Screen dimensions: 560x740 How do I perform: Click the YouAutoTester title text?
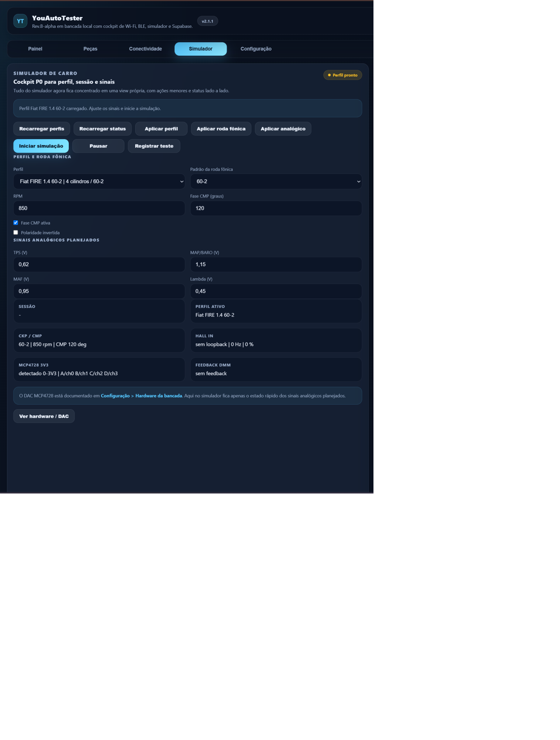[x=57, y=18]
